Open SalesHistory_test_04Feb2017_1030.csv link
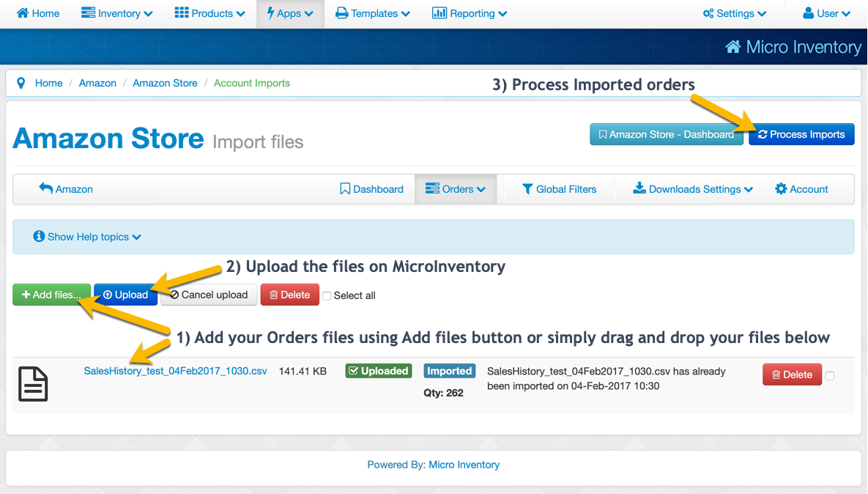Screen dimensions: 868x494 (x=176, y=371)
